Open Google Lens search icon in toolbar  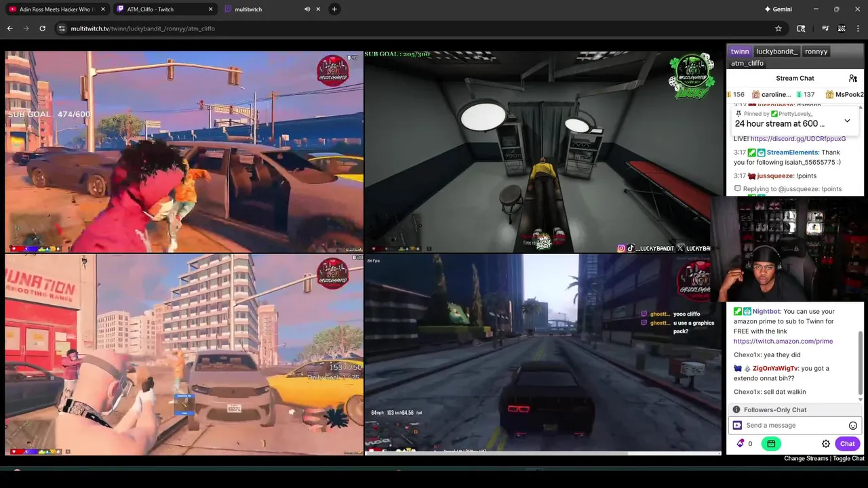pos(801,28)
